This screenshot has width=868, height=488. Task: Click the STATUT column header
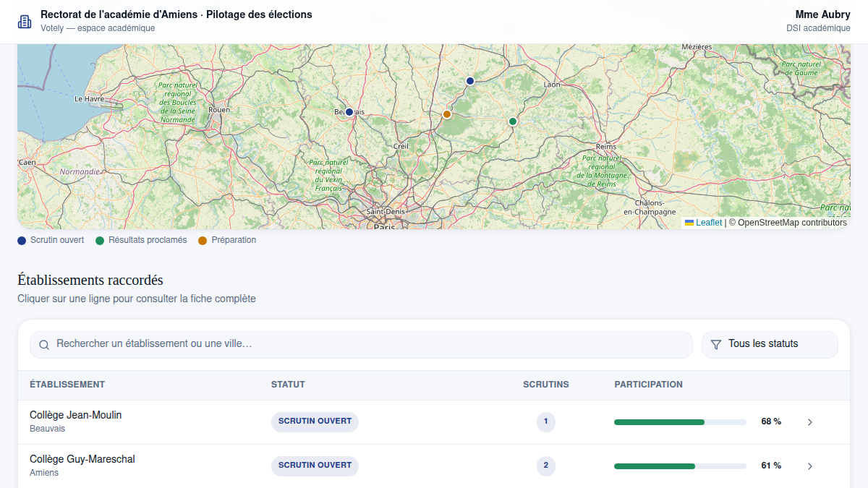click(x=288, y=385)
